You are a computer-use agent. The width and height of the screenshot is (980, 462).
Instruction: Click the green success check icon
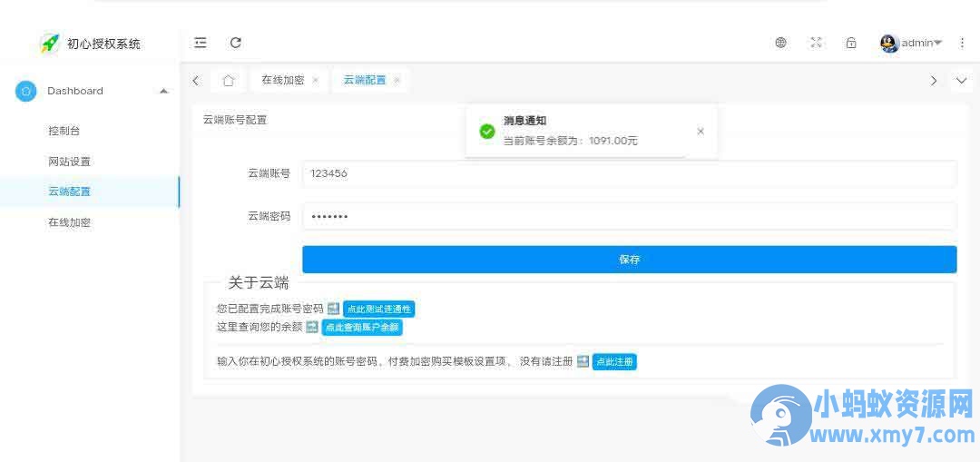pyautogui.click(x=487, y=132)
